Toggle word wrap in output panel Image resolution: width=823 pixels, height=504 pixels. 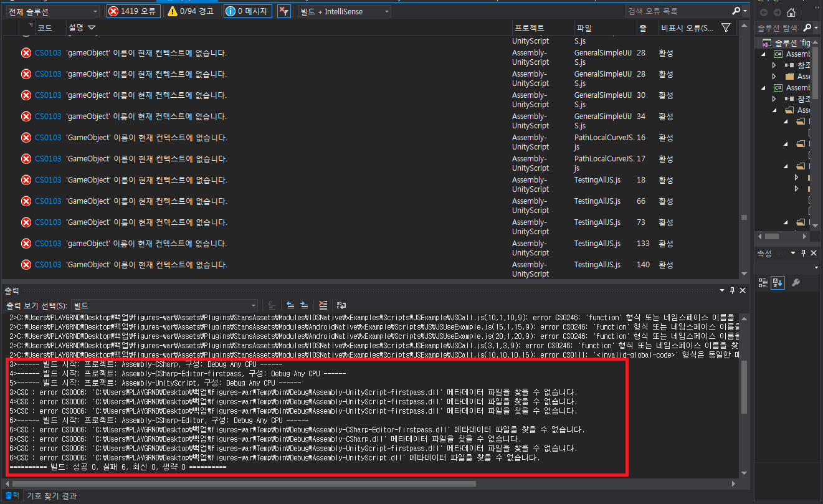tap(341, 305)
